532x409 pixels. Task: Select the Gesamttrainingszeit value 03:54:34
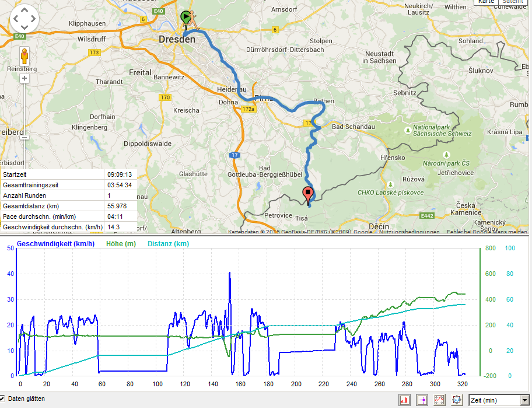click(x=120, y=185)
